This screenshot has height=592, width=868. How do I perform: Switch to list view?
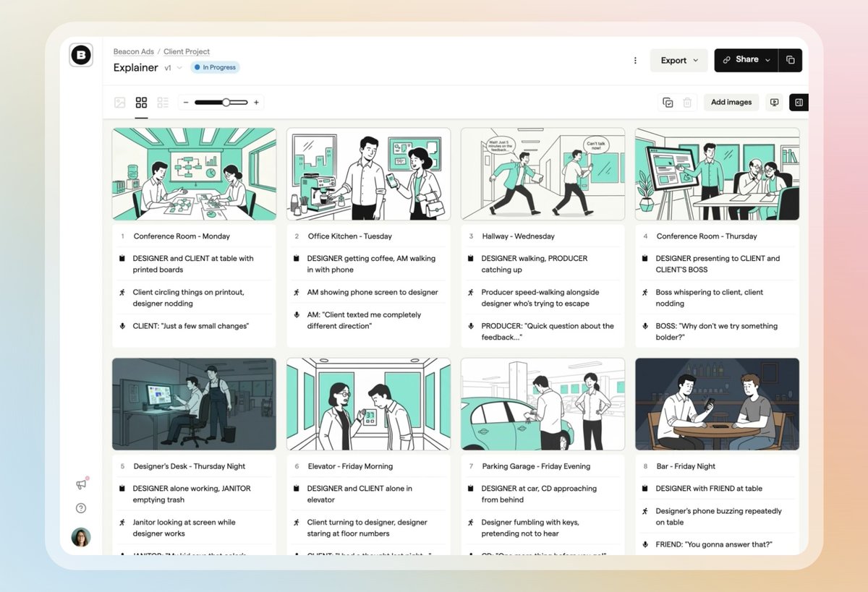point(163,103)
